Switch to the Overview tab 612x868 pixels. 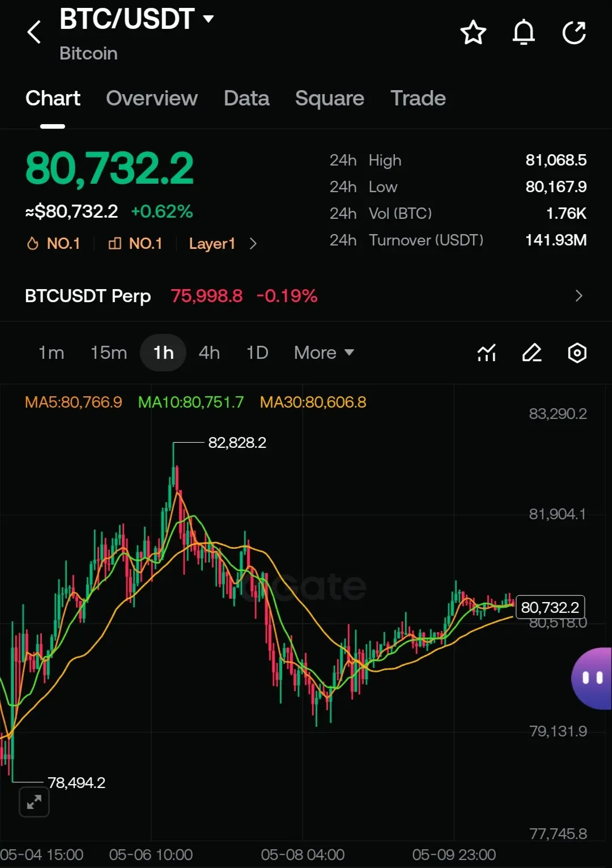coord(152,98)
